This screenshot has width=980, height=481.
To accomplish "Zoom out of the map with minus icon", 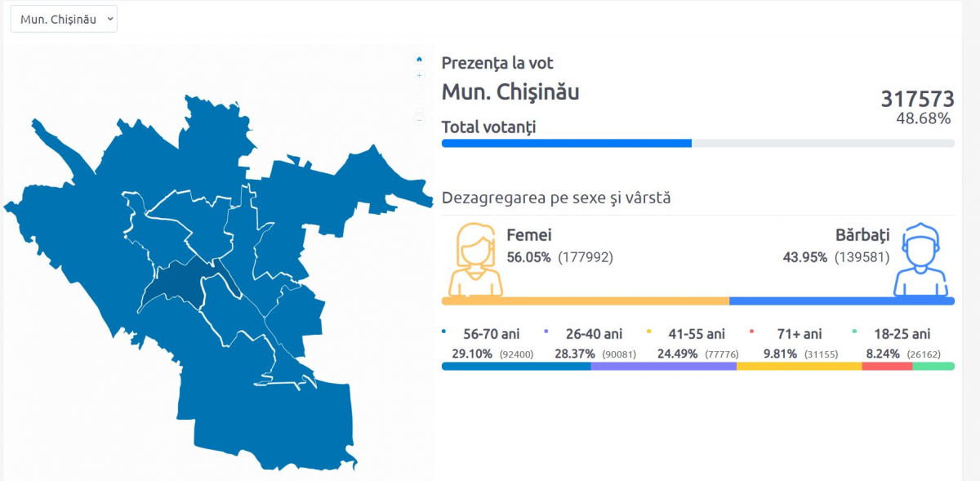I will pyautogui.click(x=419, y=121).
